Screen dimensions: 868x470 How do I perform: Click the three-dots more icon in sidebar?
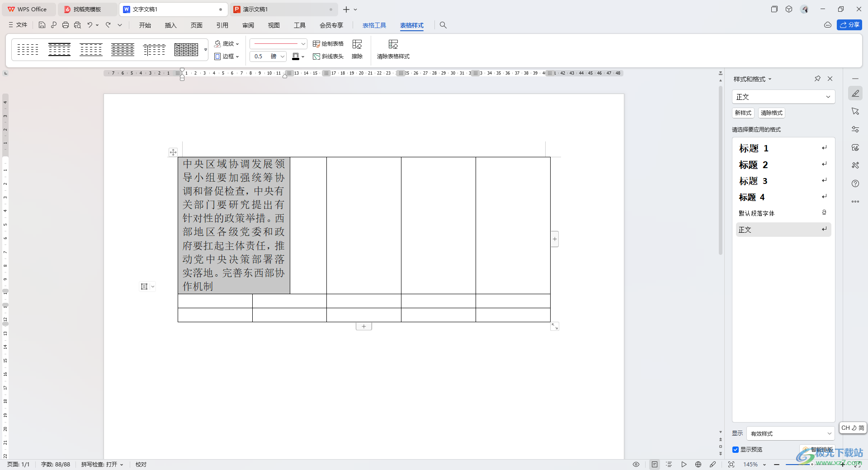(855, 202)
